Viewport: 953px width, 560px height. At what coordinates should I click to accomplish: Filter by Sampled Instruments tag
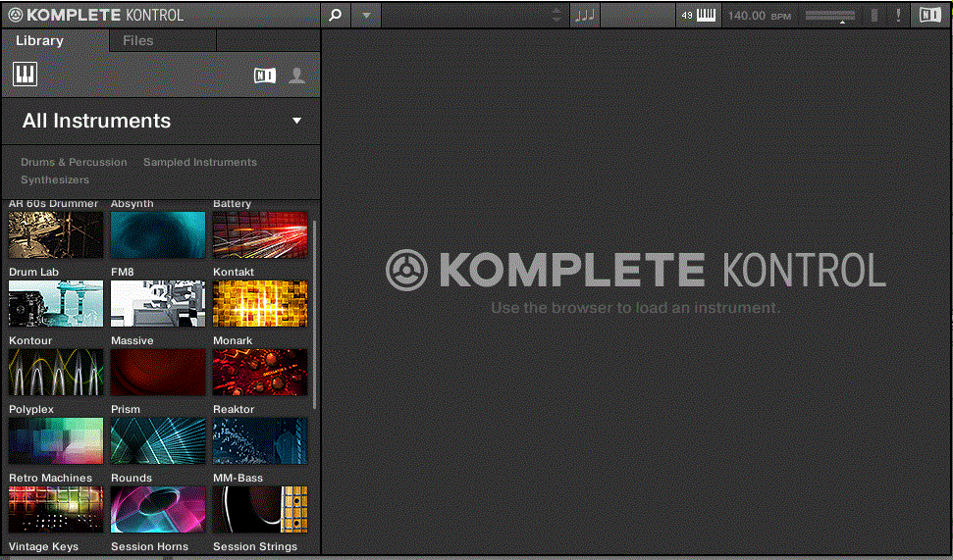tap(200, 162)
